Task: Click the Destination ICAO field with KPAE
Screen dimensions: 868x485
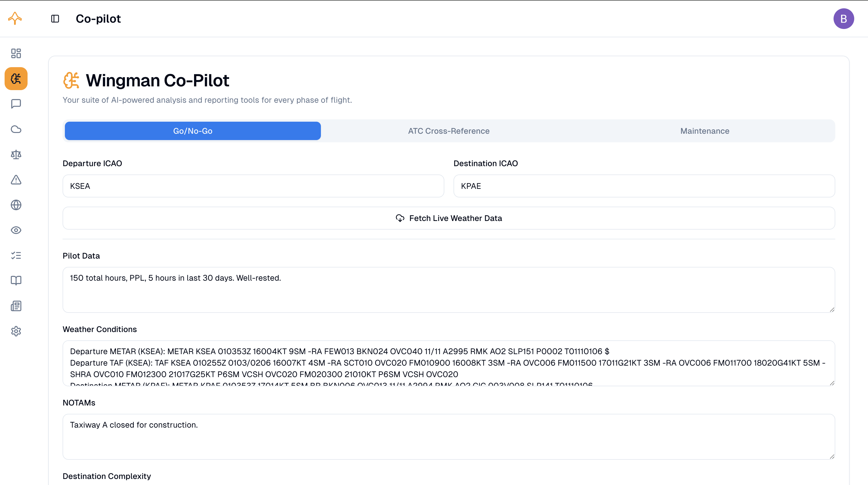Action: [644, 186]
